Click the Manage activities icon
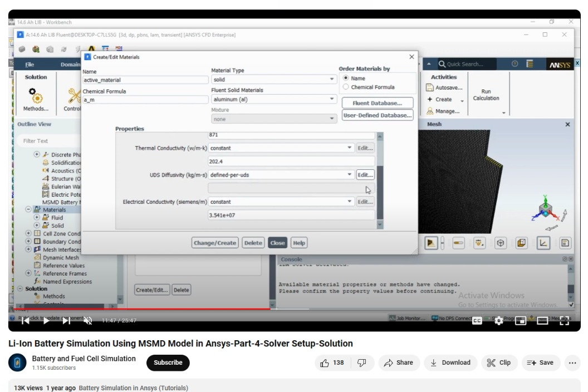 430,111
